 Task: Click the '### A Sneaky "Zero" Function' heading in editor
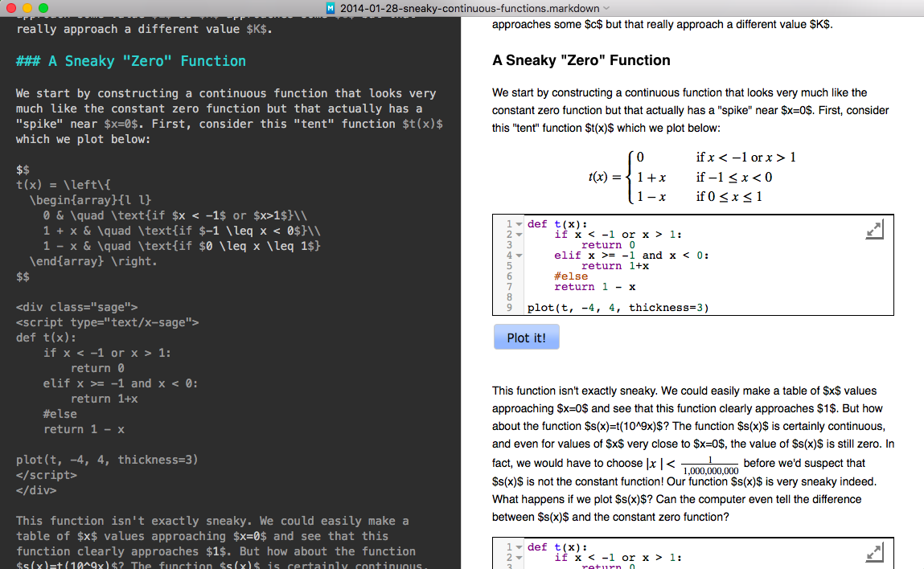(x=131, y=61)
